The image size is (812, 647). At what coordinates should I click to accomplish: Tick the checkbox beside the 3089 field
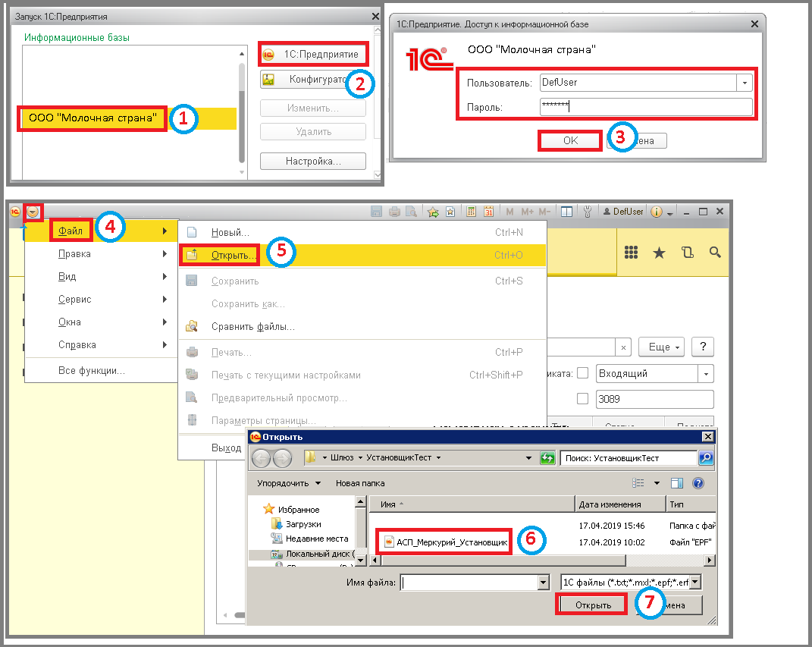click(x=582, y=398)
